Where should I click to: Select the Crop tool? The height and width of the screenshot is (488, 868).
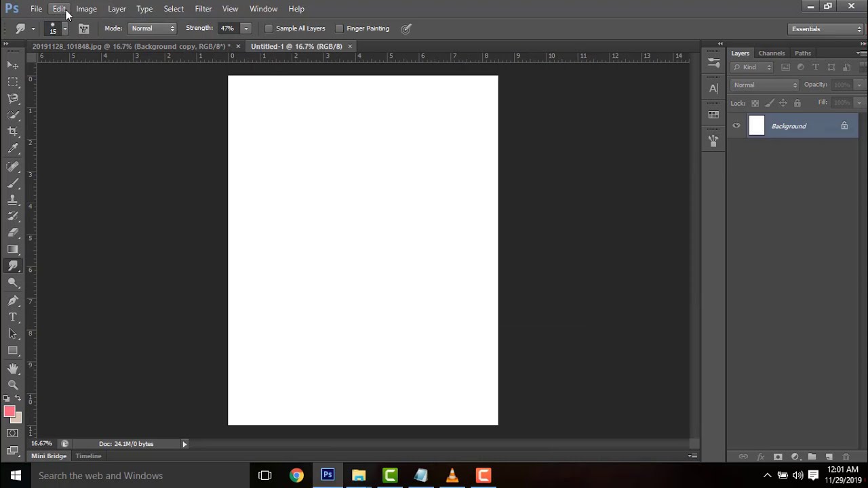(x=13, y=132)
